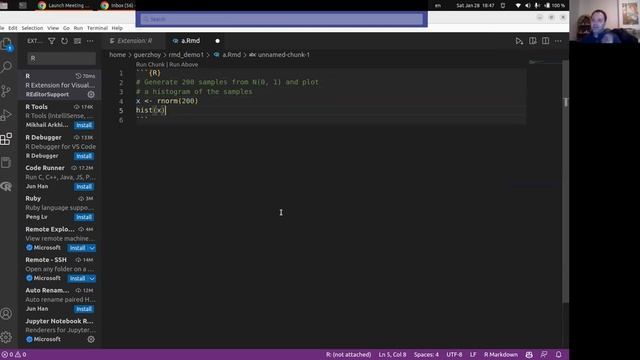The height and width of the screenshot is (360, 640).
Task: Open the Chrome Inbox taskbar item
Action: tap(118, 5)
